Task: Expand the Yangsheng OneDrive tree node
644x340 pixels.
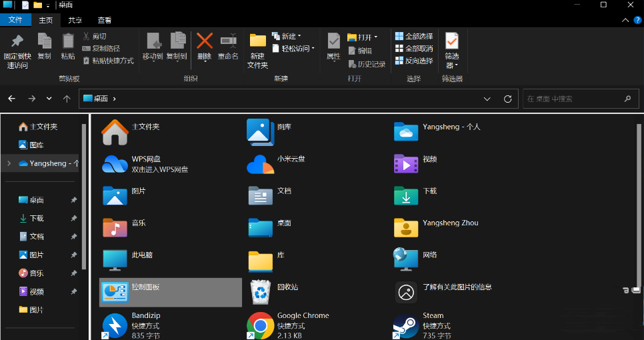Action: coord(9,163)
